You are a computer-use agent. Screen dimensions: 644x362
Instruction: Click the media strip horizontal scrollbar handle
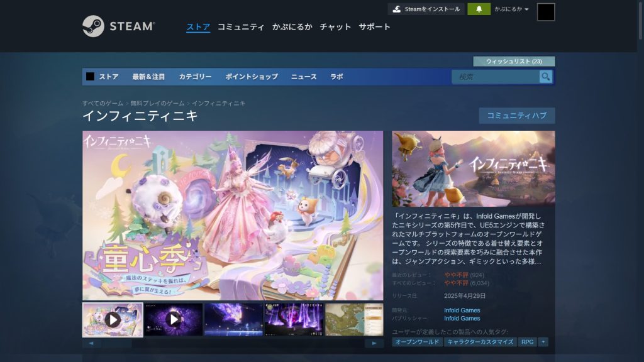117,343
